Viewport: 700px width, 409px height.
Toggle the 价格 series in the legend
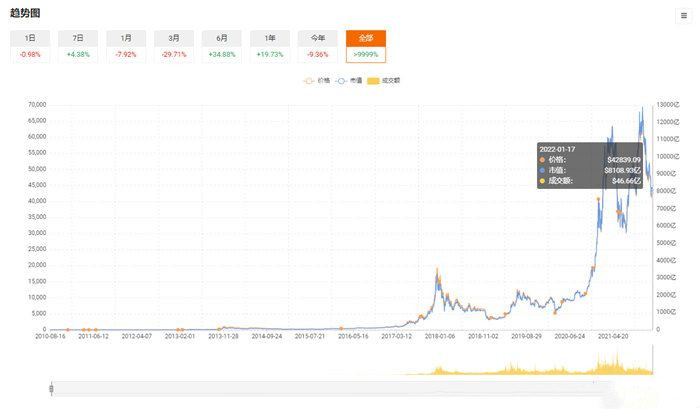[317, 81]
